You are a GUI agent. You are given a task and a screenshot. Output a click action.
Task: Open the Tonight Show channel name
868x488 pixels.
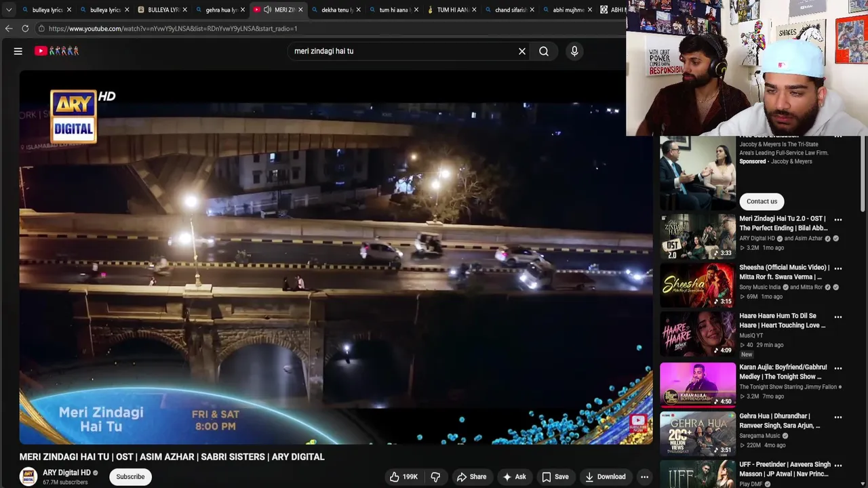(788, 387)
